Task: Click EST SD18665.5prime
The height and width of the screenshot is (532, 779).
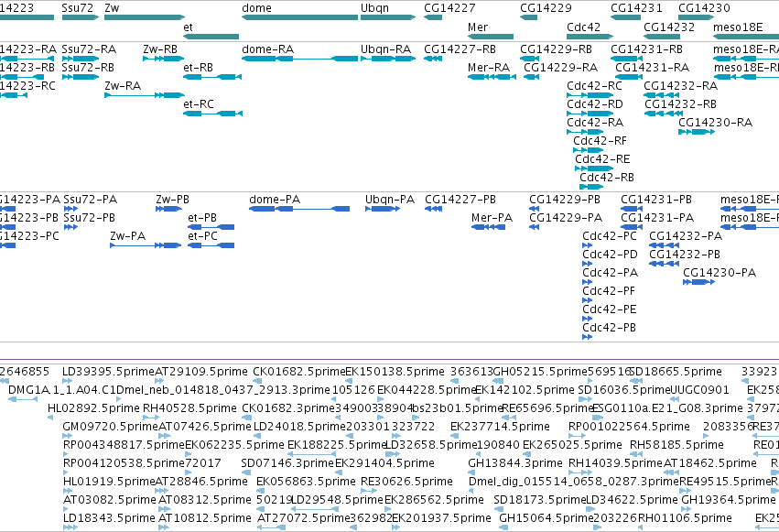Action: 676,372
